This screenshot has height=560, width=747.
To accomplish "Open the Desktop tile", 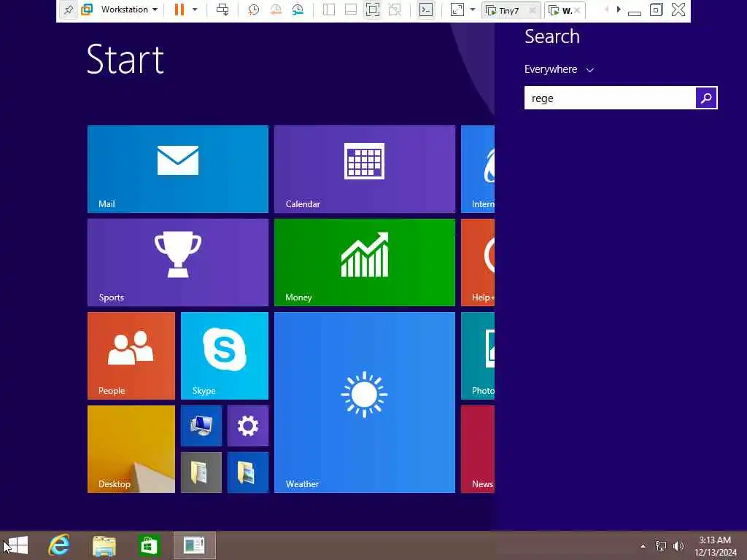I will pyautogui.click(x=131, y=449).
